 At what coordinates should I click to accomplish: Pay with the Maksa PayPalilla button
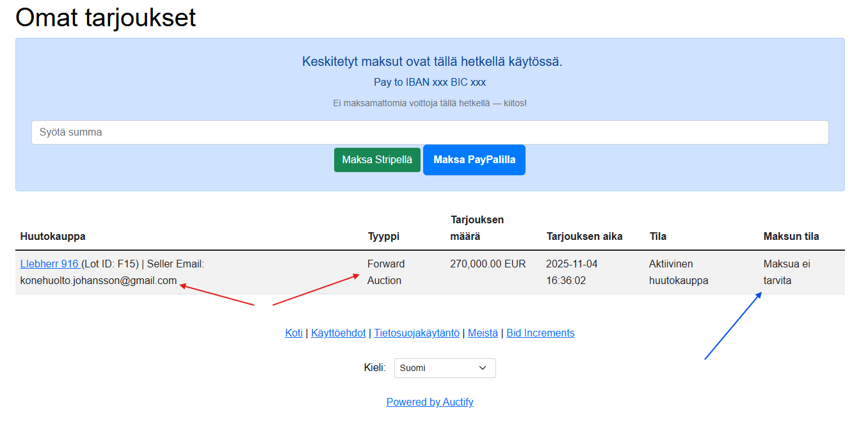click(x=474, y=160)
